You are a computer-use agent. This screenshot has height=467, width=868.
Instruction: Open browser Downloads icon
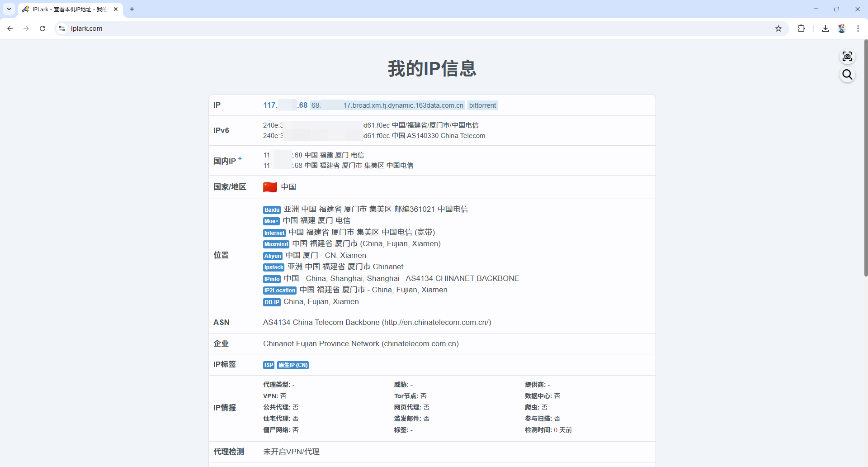coord(826,29)
